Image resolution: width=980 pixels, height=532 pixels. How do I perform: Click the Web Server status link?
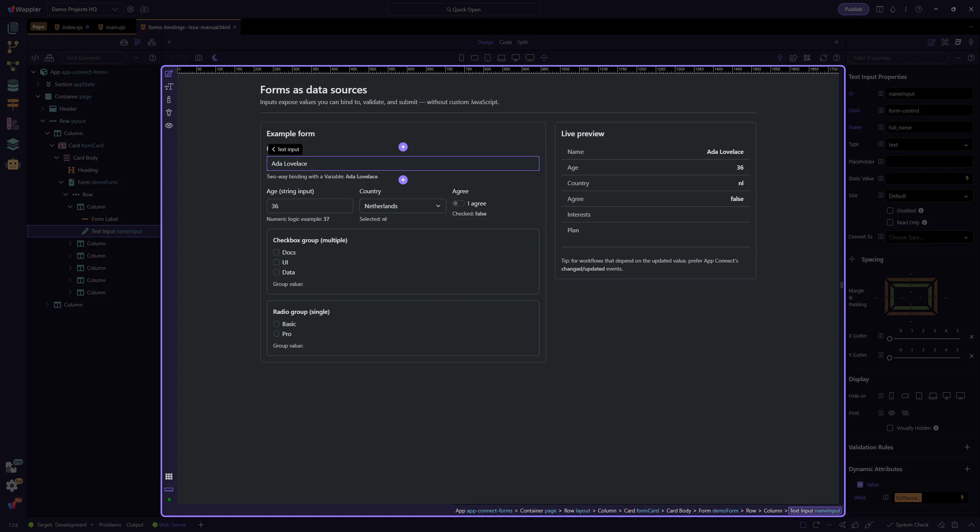172,525
